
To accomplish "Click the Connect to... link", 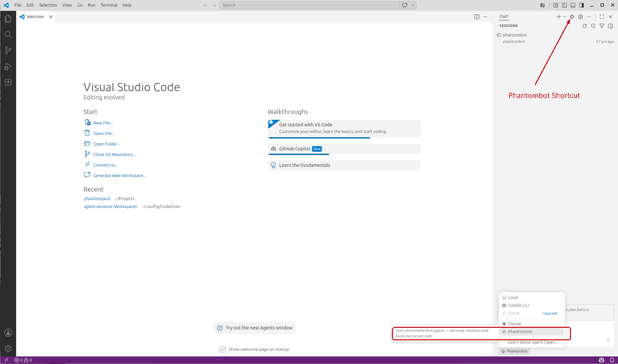I will 105,165.
